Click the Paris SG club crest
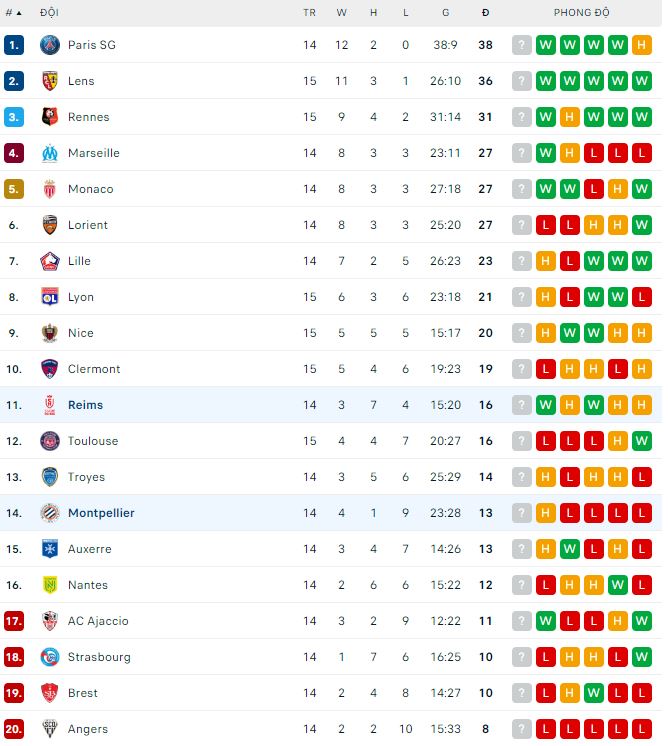This screenshot has width=668, height=746. [x=50, y=45]
